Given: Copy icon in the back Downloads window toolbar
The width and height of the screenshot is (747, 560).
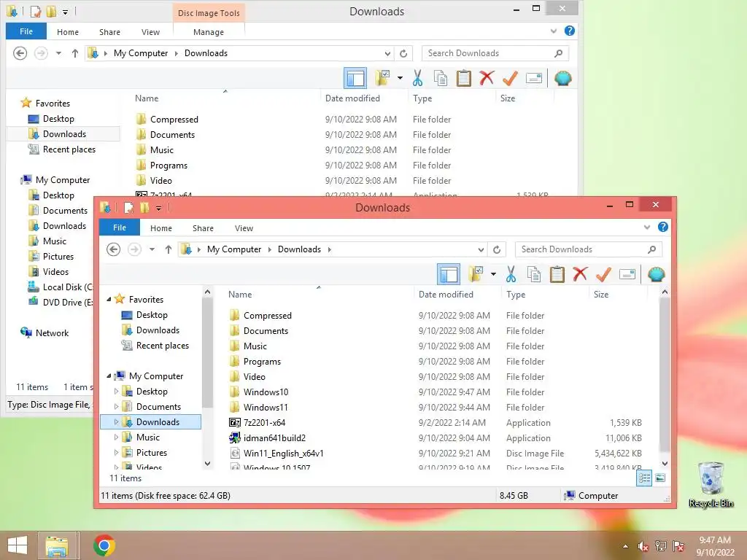Looking at the screenshot, I should pyautogui.click(x=440, y=78).
